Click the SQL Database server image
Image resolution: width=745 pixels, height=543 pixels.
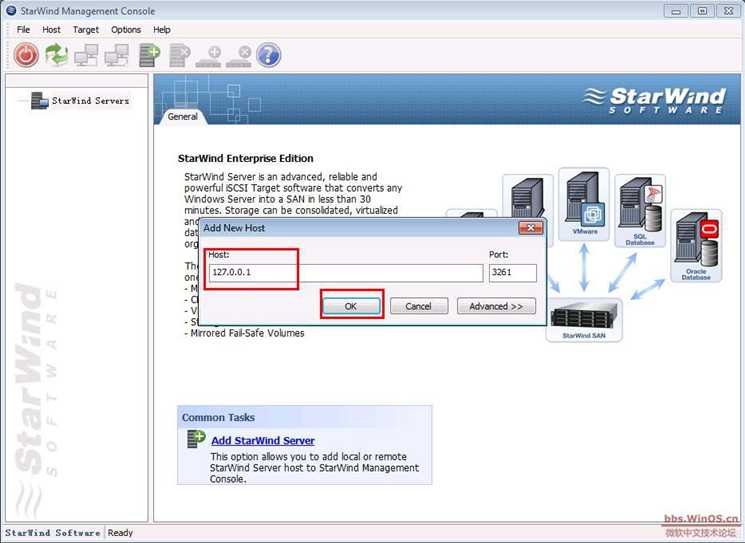point(640,211)
